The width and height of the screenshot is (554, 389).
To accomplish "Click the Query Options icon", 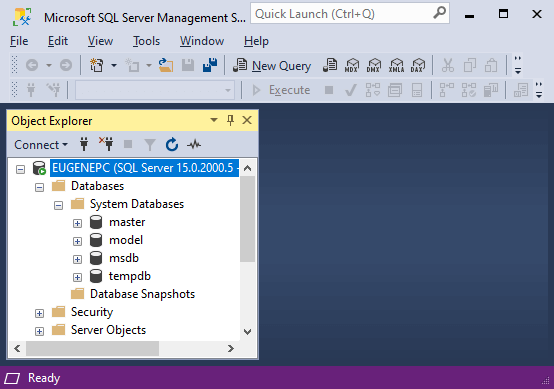I will pos(395,90).
